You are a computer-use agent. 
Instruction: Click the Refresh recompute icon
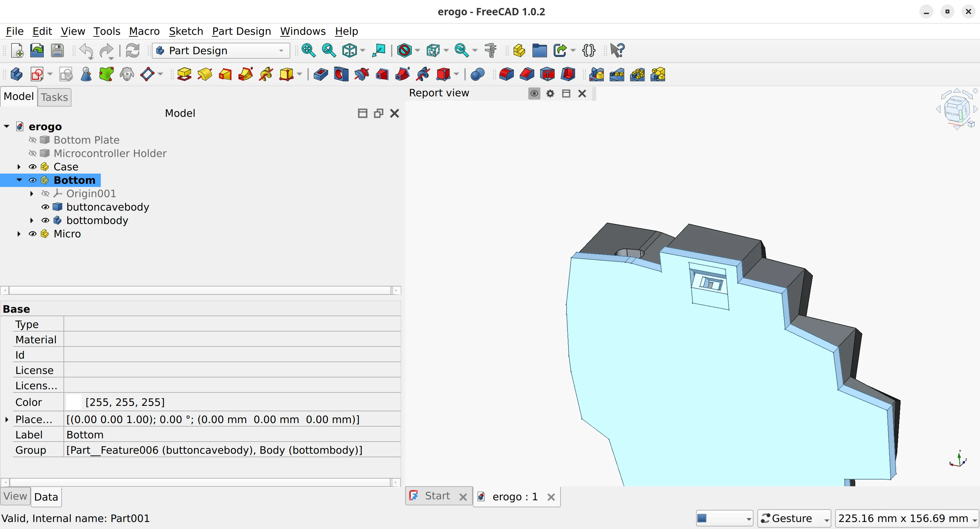(132, 51)
